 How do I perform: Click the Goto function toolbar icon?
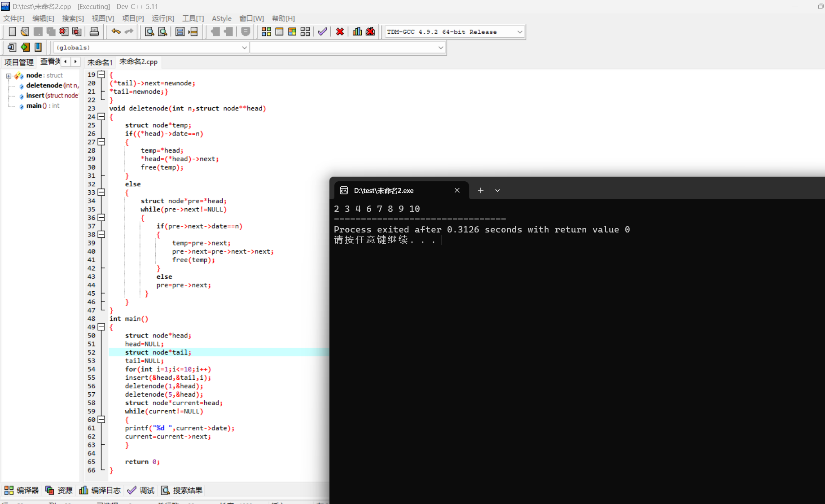tap(180, 31)
